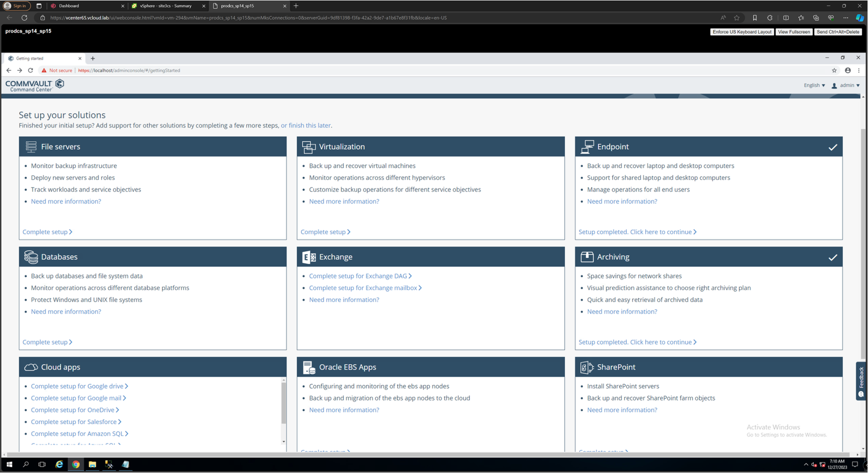Click the Exchange tile icon
This screenshot has height=473, width=868.
pos(309,257)
